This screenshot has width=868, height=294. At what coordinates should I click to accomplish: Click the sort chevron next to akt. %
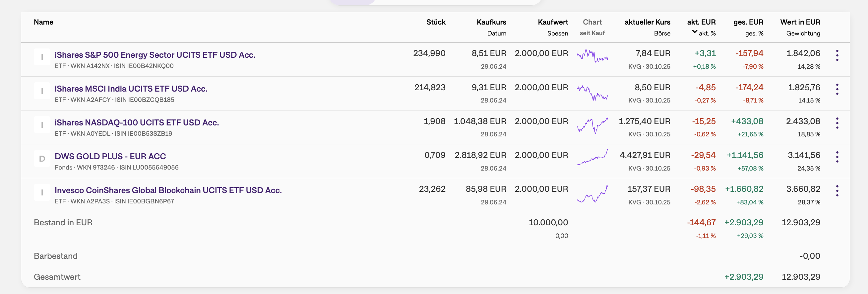[x=695, y=32]
